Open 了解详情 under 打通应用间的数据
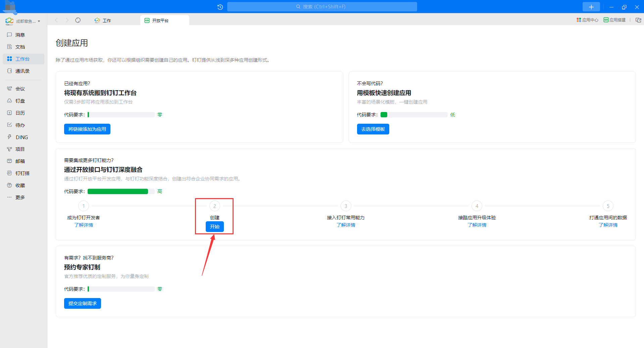644x348 pixels. pos(608,225)
